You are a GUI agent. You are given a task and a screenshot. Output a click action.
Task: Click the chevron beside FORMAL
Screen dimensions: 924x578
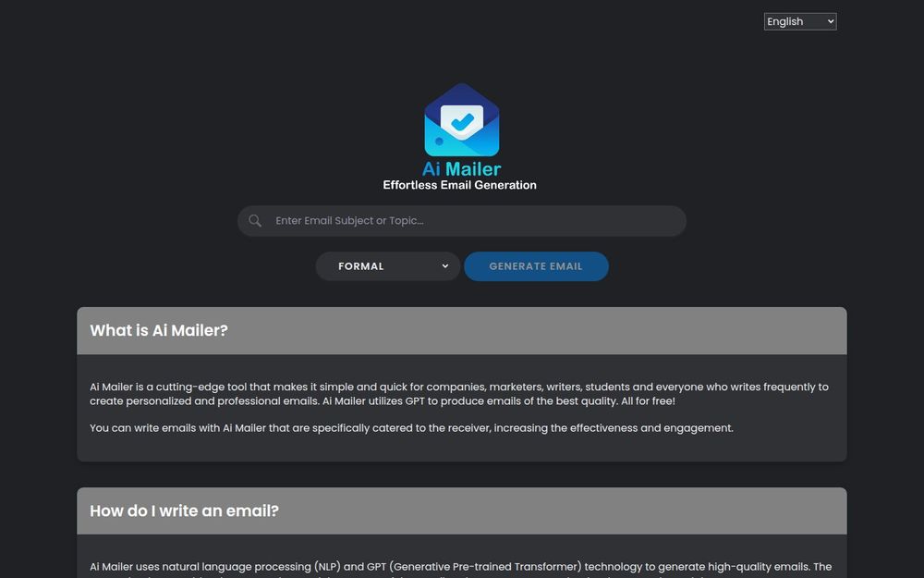pyautogui.click(x=445, y=266)
